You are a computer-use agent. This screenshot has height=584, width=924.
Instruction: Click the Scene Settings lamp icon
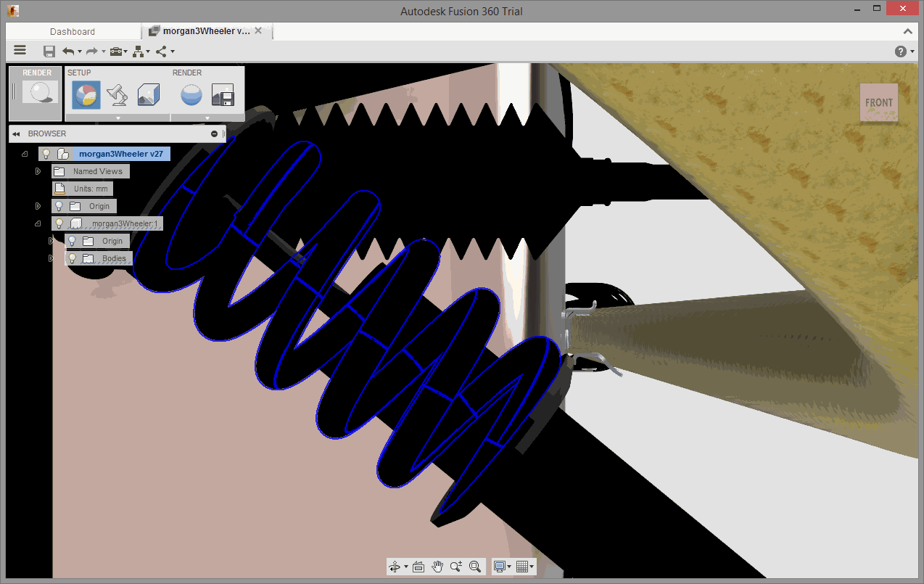click(x=117, y=95)
